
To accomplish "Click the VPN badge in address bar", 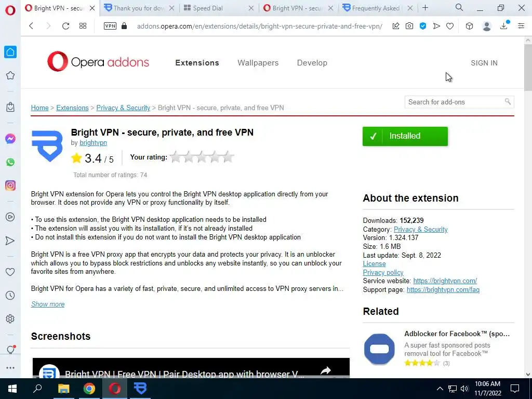I will pyautogui.click(x=110, y=26).
